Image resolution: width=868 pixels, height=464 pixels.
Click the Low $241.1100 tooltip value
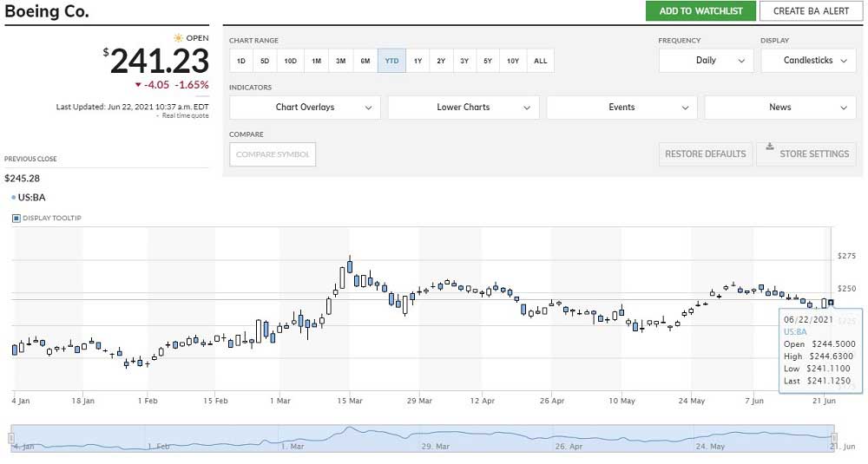(x=830, y=369)
